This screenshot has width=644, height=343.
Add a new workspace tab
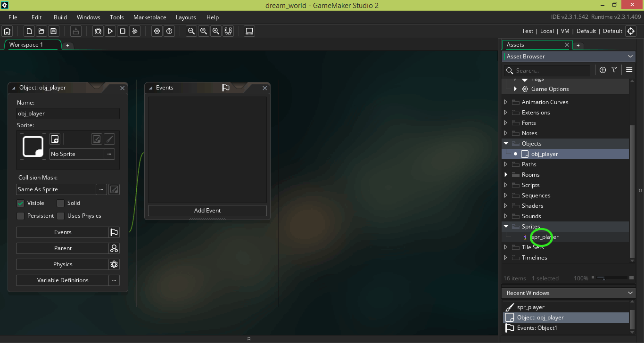67,45
